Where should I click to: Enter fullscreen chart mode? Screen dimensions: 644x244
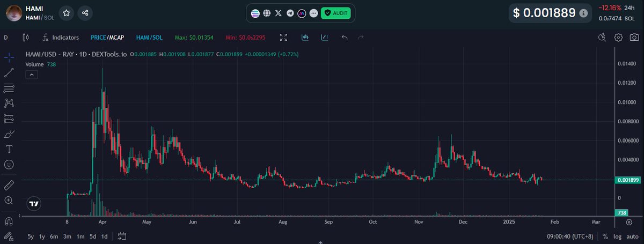pos(283,38)
